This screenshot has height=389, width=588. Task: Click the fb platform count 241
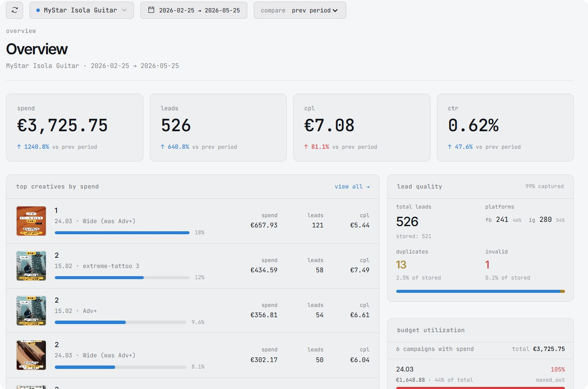(x=502, y=220)
